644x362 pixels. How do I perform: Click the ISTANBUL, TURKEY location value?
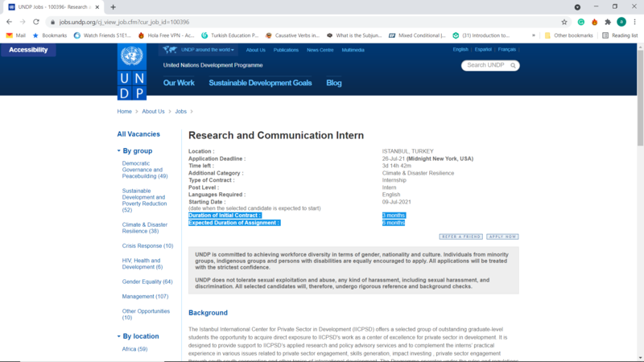point(407,151)
